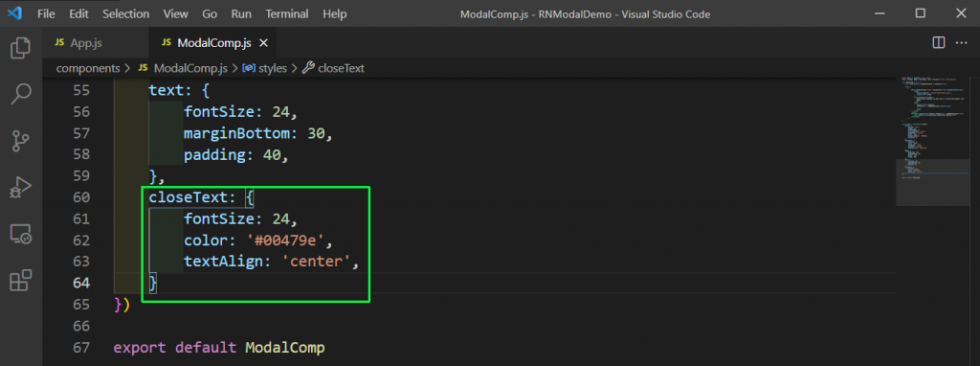The height and width of the screenshot is (366, 980).
Task: Open the Selection menu
Action: [x=125, y=13]
